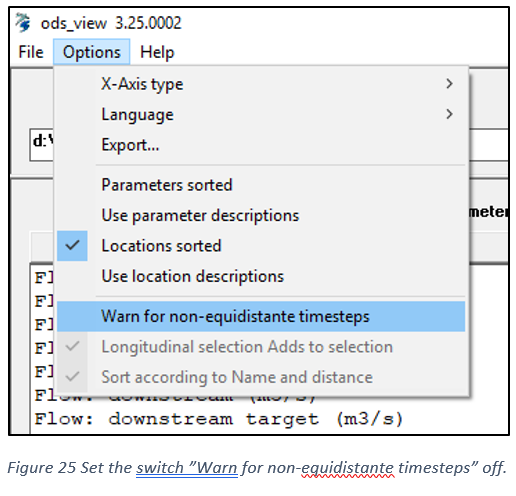The image size is (516, 496).
Task: Select the Language menu entry
Action: click(x=261, y=114)
